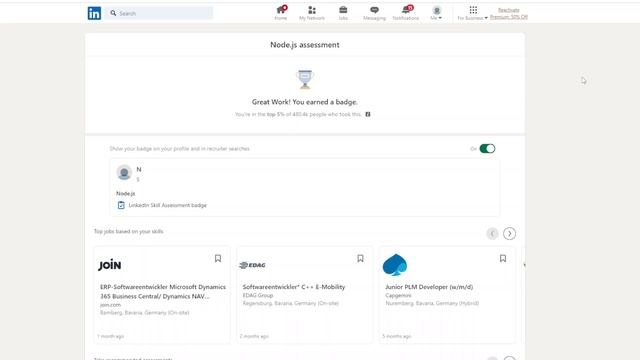Click the JOIN company logo
This screenshot has height=360, width=640.
pyautogui.click(x=110, y=265)
